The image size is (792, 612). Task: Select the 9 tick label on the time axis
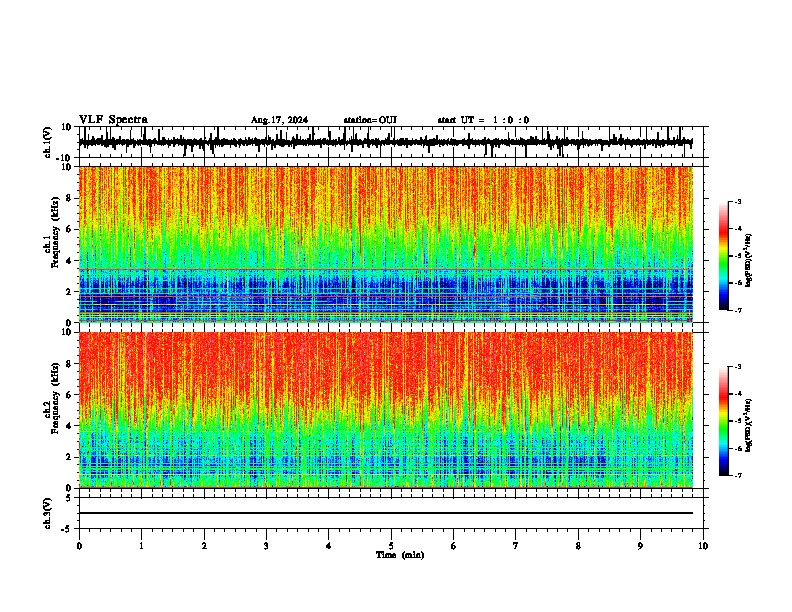point(640,546)
